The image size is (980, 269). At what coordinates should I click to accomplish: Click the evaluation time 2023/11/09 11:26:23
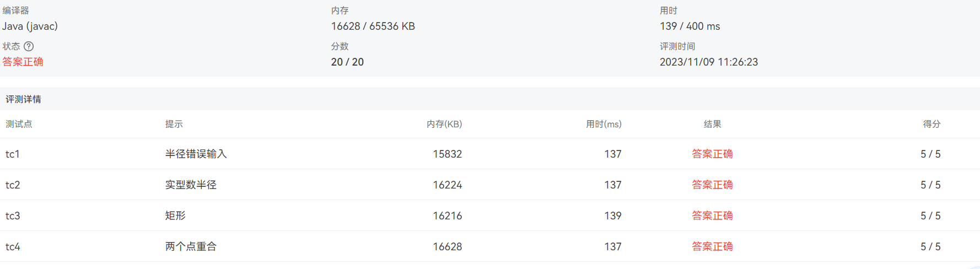pyautogui.click(x=708, y=62)
